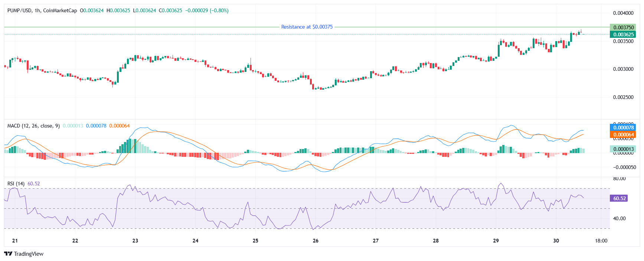Click date label 29 on time axis
Screen dimensions: 644x261
click(496, 241)
